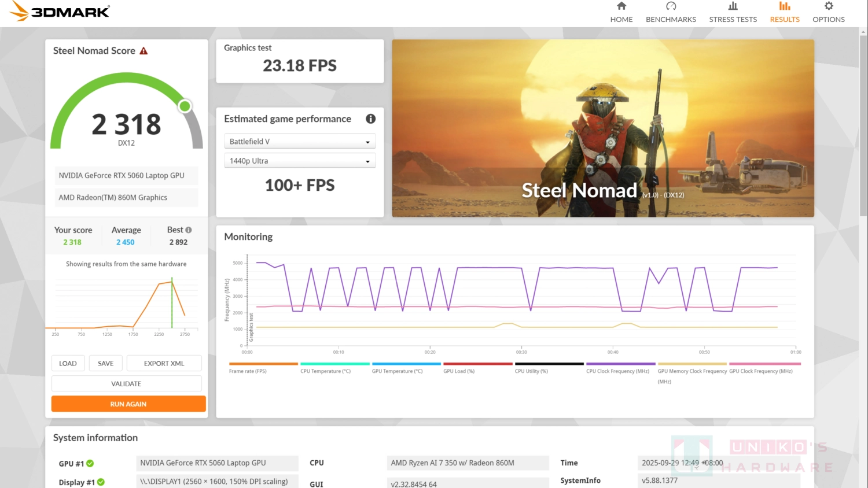Toggle the GPU Memory Clock Frequency legend swatch

pyautogui.click(x=692, y=364)
